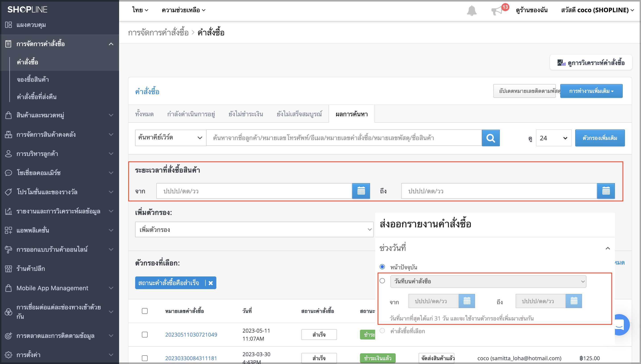
Task: Open จองซื้อสินค้า in the sidebar
Action: 33,80
